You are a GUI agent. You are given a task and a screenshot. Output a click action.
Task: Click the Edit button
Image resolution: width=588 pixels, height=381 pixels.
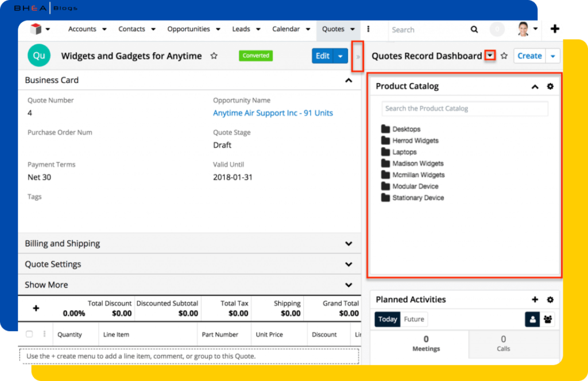coord(323,56)
